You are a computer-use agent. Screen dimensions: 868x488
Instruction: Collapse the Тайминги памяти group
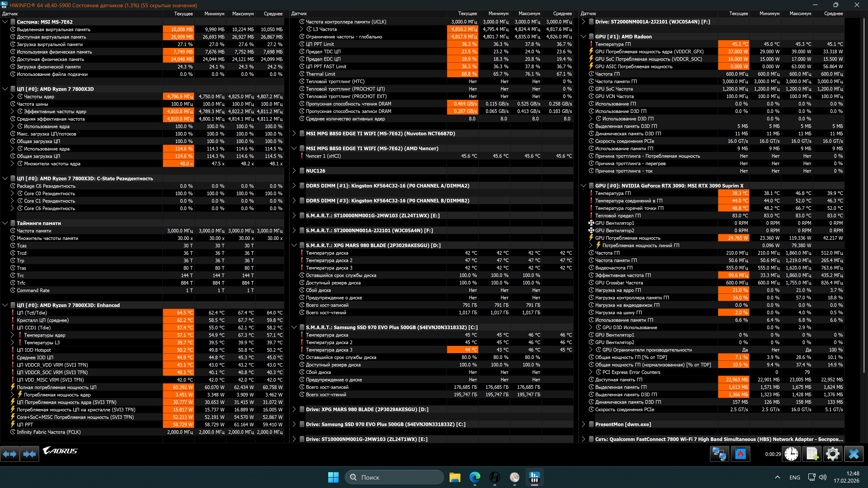[x=5, y=223]
